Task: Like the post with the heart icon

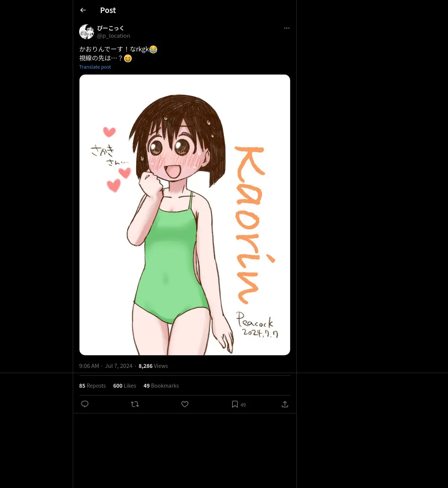Action: pyautogui.click(x=185, y=404)
